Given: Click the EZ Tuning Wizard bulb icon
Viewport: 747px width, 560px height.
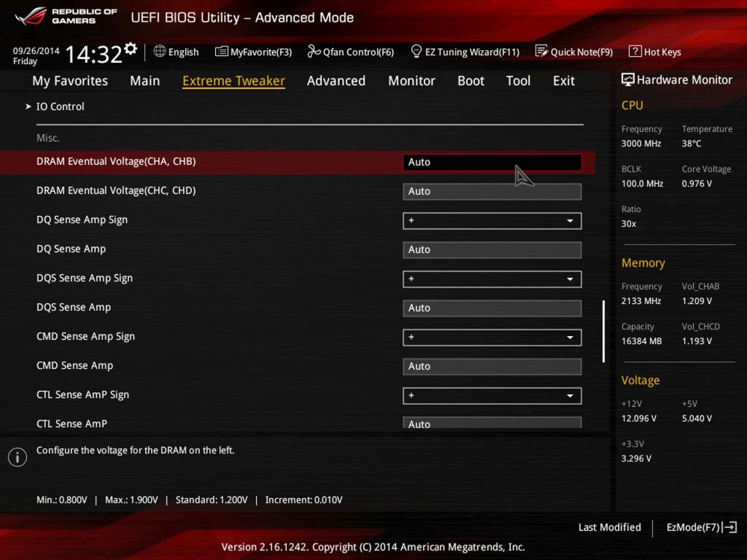Looking at the screenshot, I should pyautogui.click(x=416, y=51).
